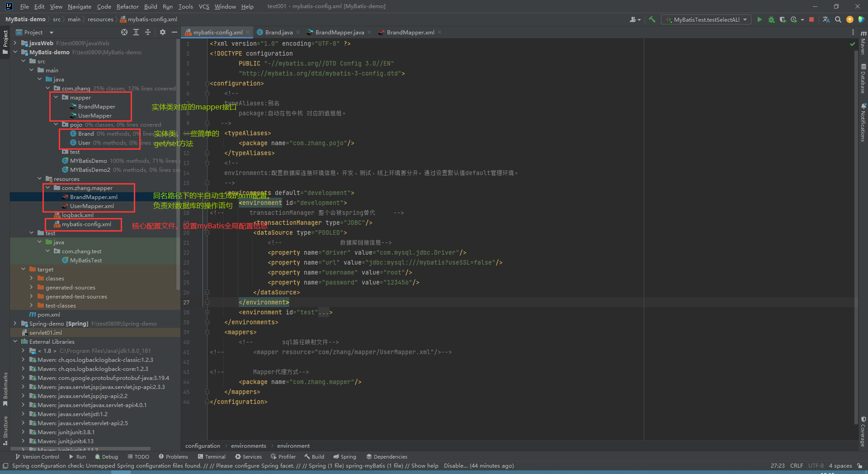Open the MyBatisTest.testSelectALl run configuration dropdown

(x=706, y=19)
